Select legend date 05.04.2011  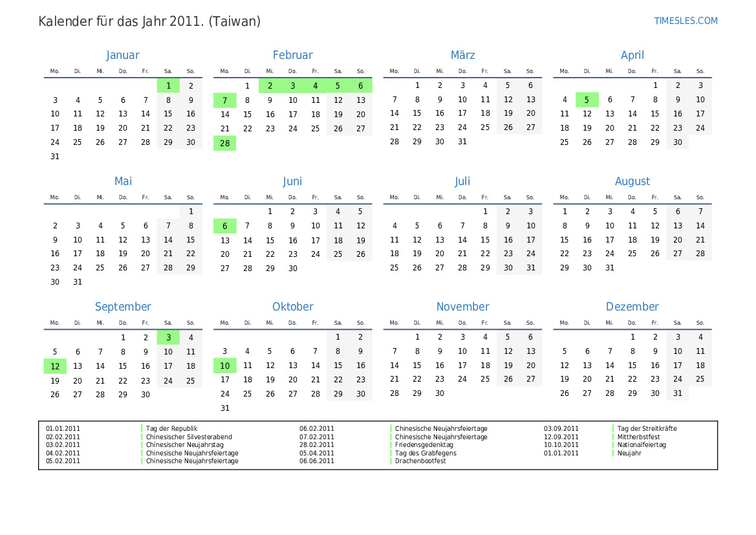point(317,453)
